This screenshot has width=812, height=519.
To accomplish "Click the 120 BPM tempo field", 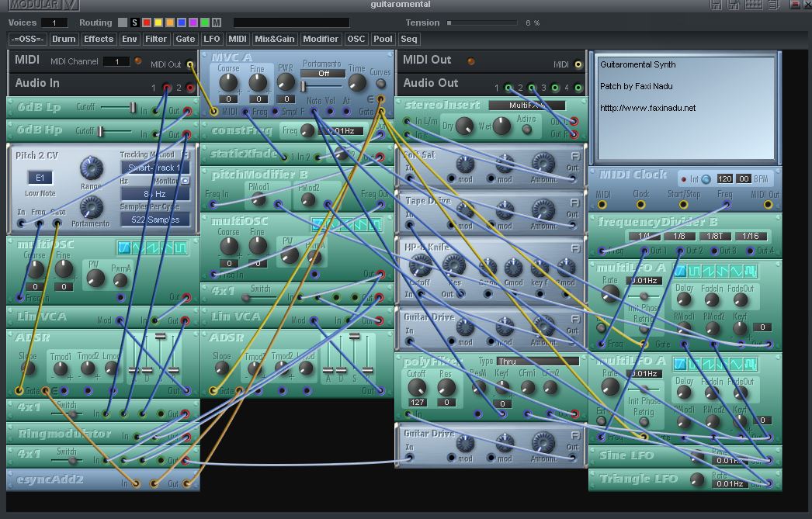I will coord(724,179).
